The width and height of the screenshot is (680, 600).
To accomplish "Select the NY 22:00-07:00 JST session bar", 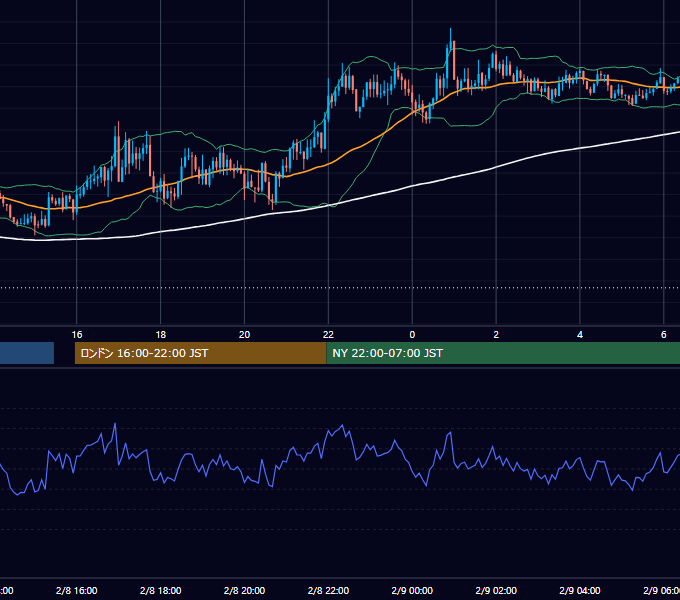I will pyautogui.click(x=503, y=353).
